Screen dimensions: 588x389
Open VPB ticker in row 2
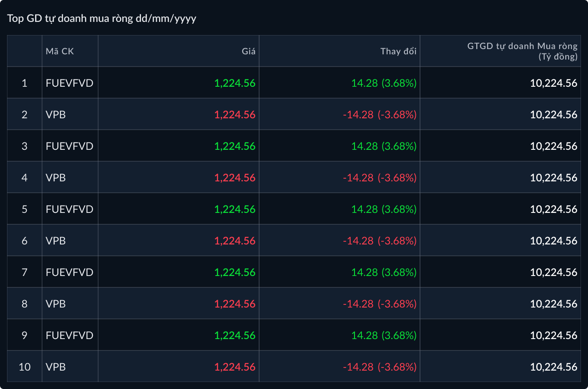pos(56,114)
